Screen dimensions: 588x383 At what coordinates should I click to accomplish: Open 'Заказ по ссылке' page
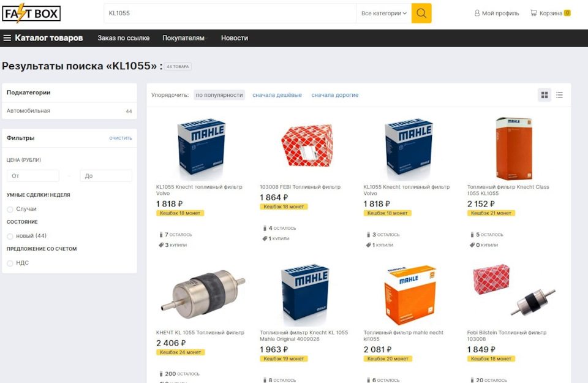tap(123, 38)
